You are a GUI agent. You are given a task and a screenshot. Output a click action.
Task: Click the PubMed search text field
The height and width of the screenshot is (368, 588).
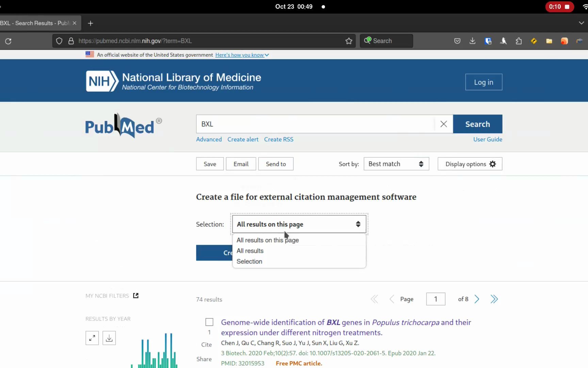pos(315,124)
